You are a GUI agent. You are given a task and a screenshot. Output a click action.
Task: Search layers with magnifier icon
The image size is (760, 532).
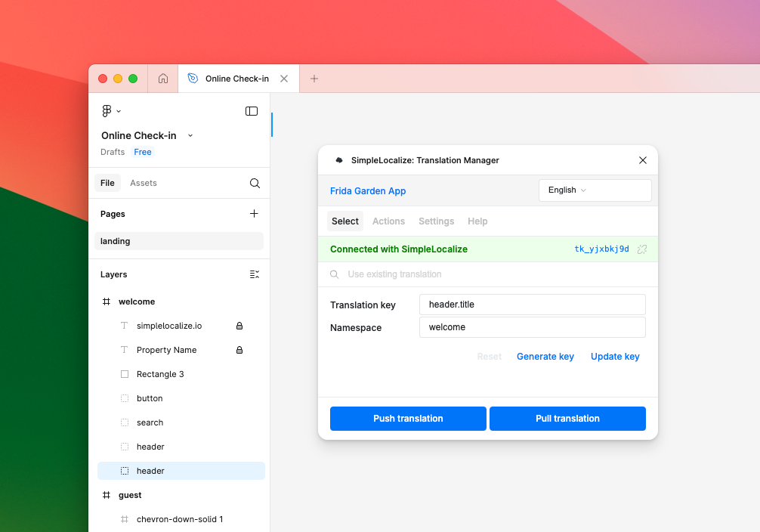[x=255, y=183]
